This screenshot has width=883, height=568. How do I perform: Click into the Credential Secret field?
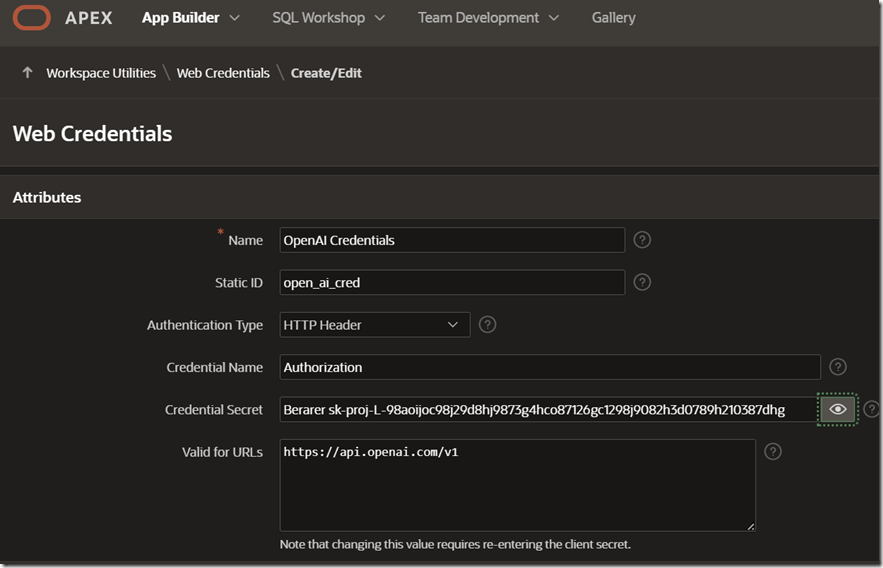549,409
